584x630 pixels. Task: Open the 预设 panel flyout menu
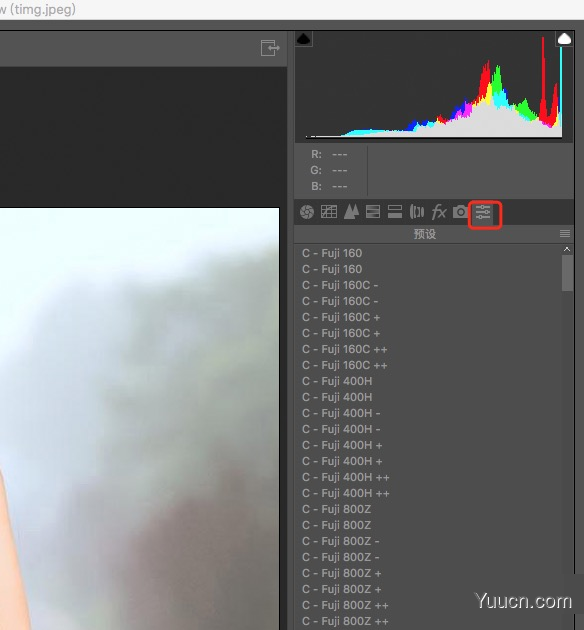pyautogui.click(x=565, y=233)
